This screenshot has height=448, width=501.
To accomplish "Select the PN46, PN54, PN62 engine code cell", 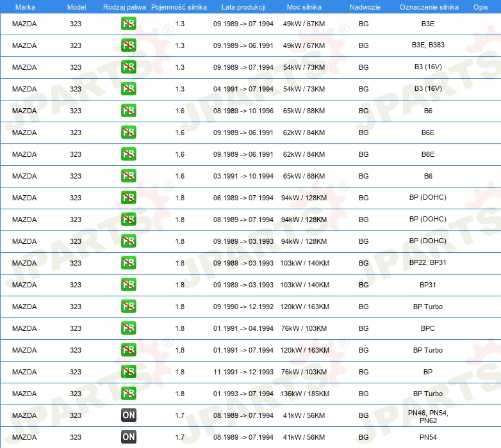I will pyautogui.click(x=428, y=417).
